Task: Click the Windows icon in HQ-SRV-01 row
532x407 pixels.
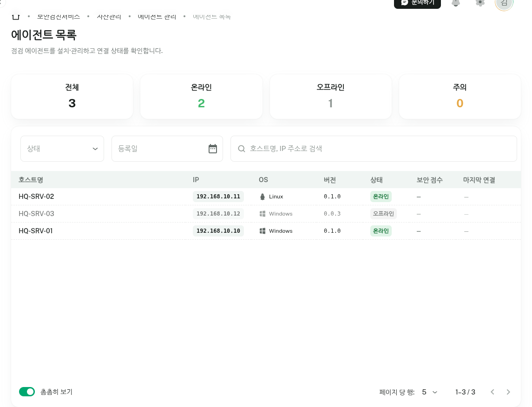Action: [262, 231]
